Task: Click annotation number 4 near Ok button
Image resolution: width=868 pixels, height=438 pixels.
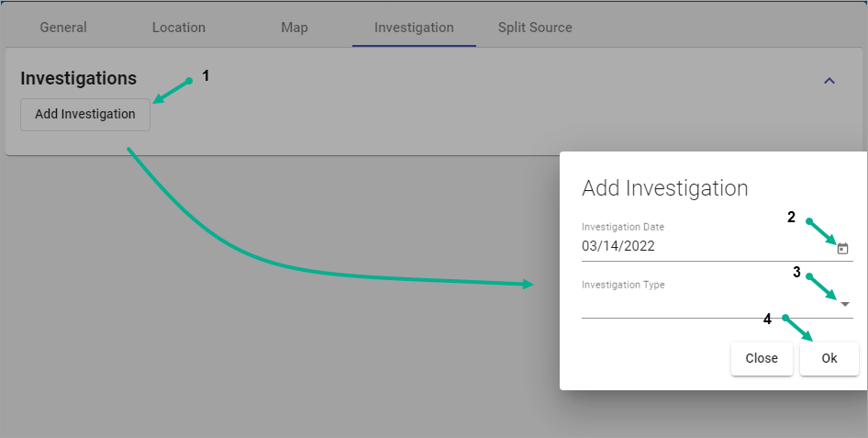Action: pyautogui.click(x=767, y=319)
